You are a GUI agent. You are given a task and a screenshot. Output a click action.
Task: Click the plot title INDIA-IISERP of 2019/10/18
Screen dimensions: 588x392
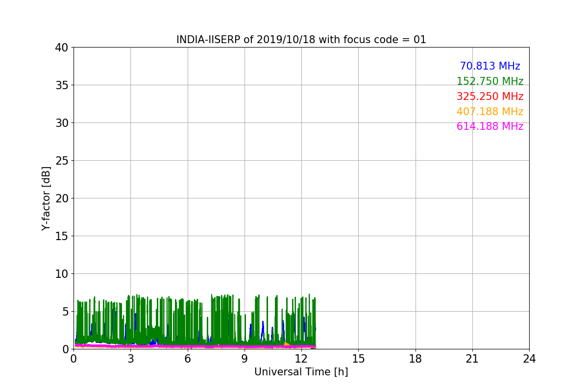(x=301, y=40)
